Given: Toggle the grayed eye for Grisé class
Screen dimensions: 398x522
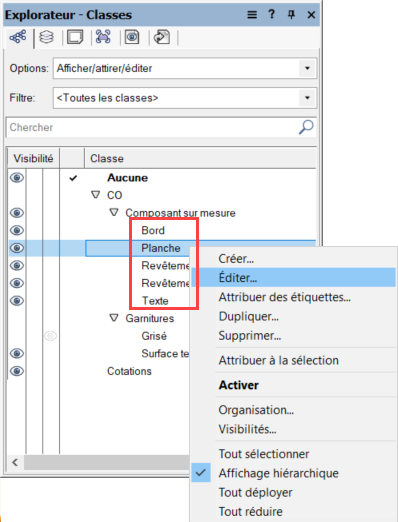Looking at the screenshot, I should point(51,336).
